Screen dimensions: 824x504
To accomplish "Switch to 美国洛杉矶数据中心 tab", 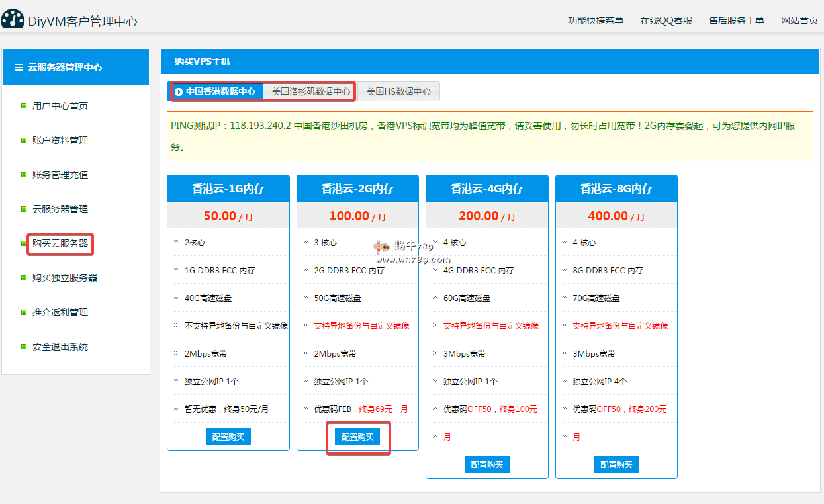I will coord(310,92).
